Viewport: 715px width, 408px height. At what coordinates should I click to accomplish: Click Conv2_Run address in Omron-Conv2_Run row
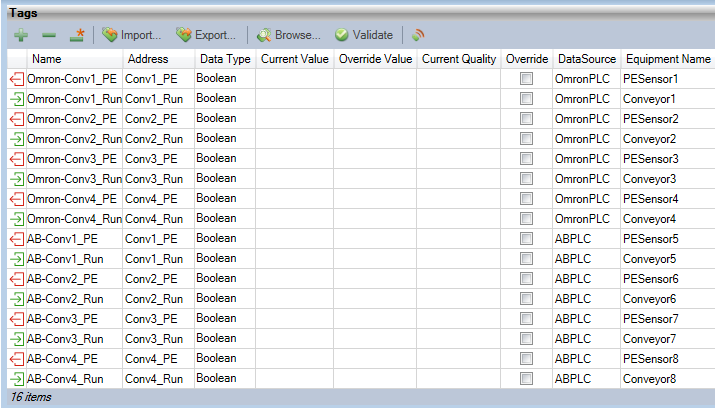154,139
